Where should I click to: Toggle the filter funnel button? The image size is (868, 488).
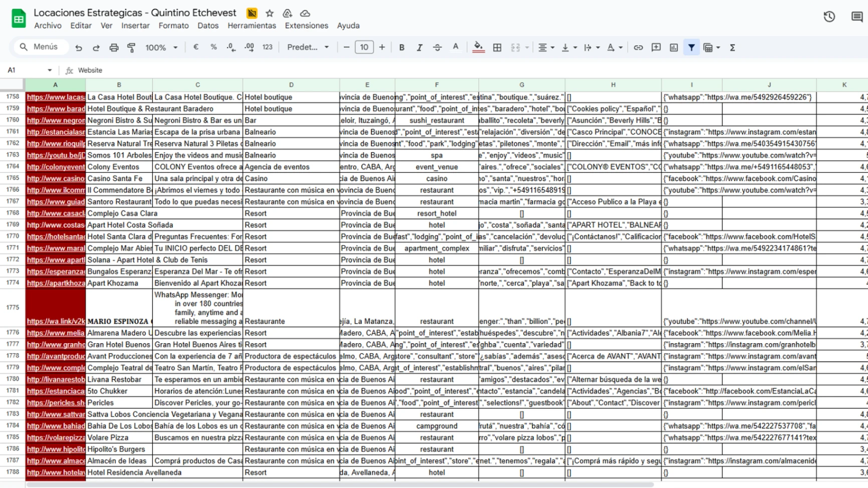click(x=692, y=48)
